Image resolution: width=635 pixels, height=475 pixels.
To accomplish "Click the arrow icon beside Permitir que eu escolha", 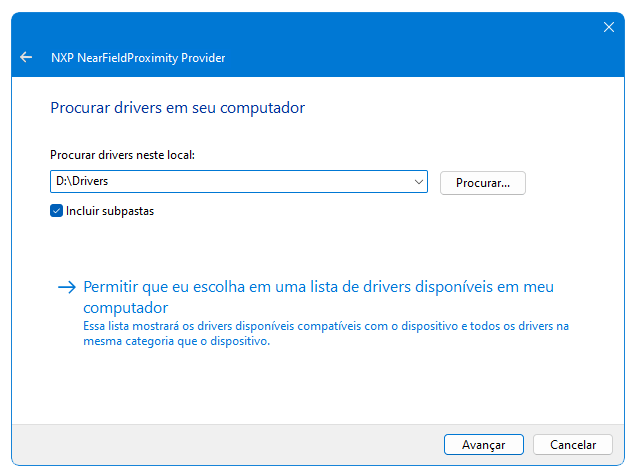I will point(67,288).
